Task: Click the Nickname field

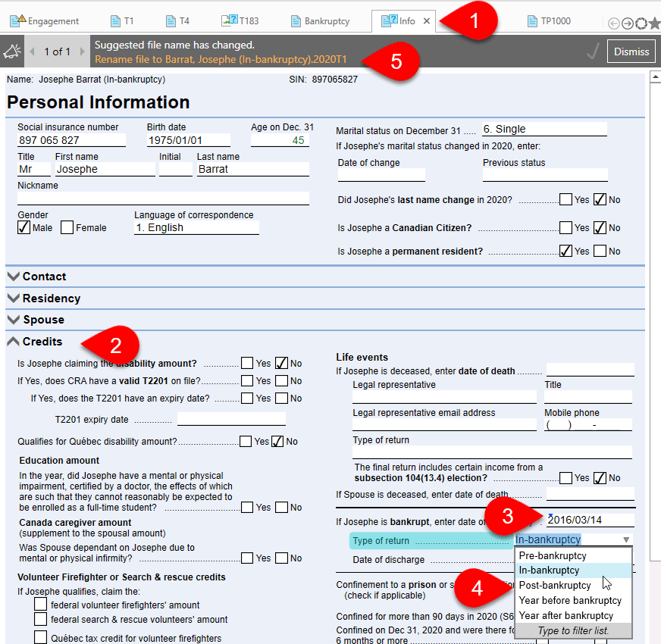Action: point(163,198)
